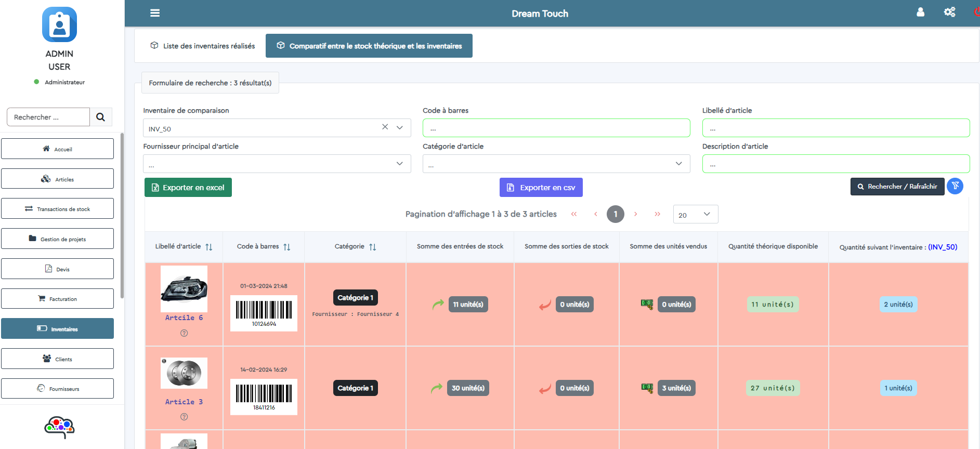
Task: Switch to Liste des inventaires réalisés tab
Action: coord(203,46)
